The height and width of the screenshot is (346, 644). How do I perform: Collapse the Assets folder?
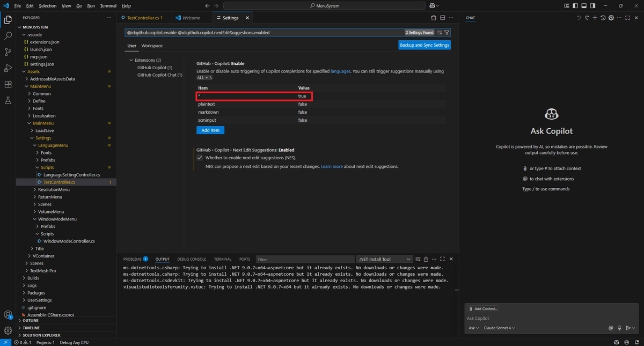point(33,71)
